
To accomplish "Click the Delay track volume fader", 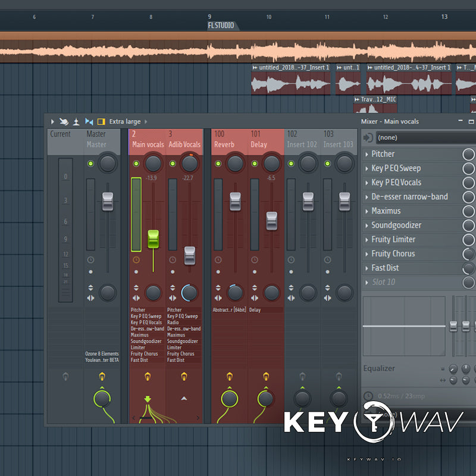I will point(271,221).
